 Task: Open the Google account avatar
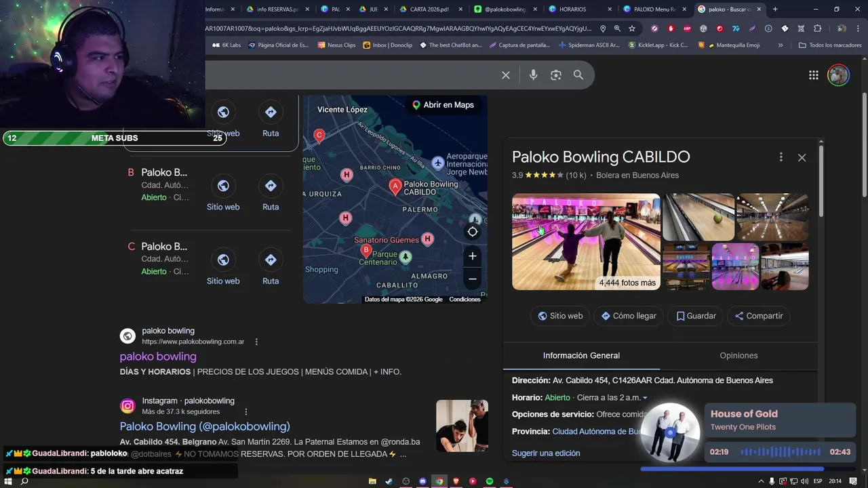tap(839, 75)
